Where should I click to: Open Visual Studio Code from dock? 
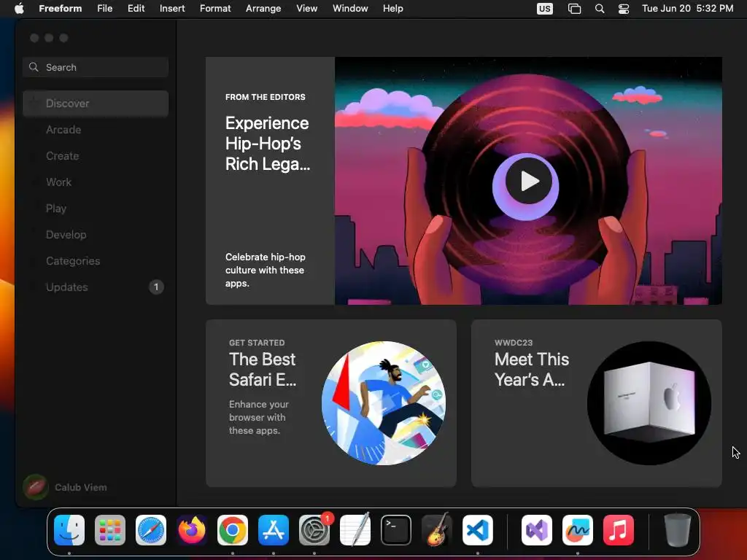478,530
